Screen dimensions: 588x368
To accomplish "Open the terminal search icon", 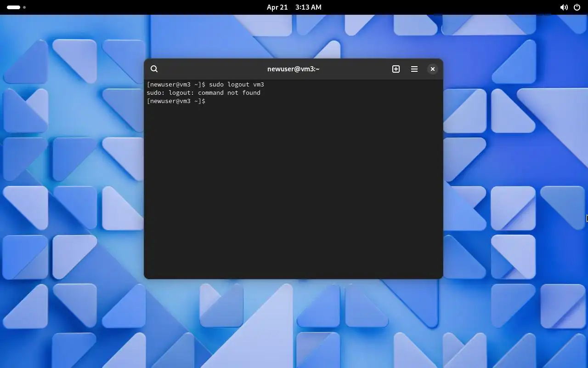I will tap(154, 69).
